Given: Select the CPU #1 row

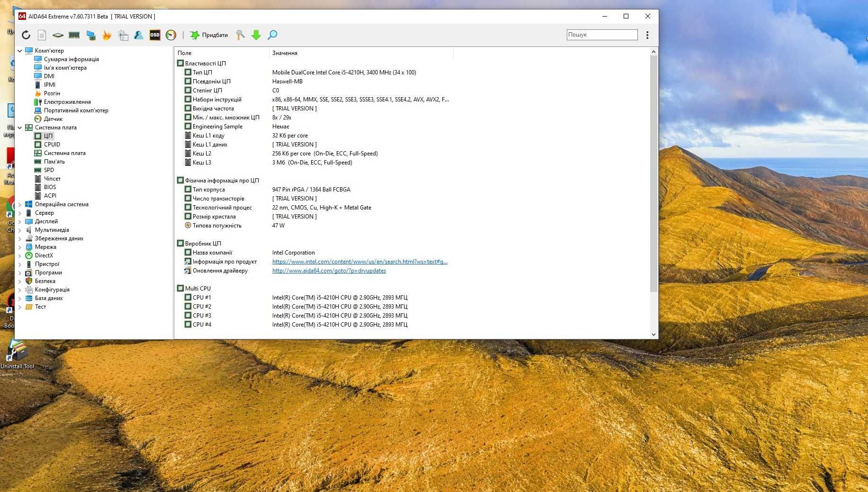Looking at the screenshot, I should (x=313, y=298).
